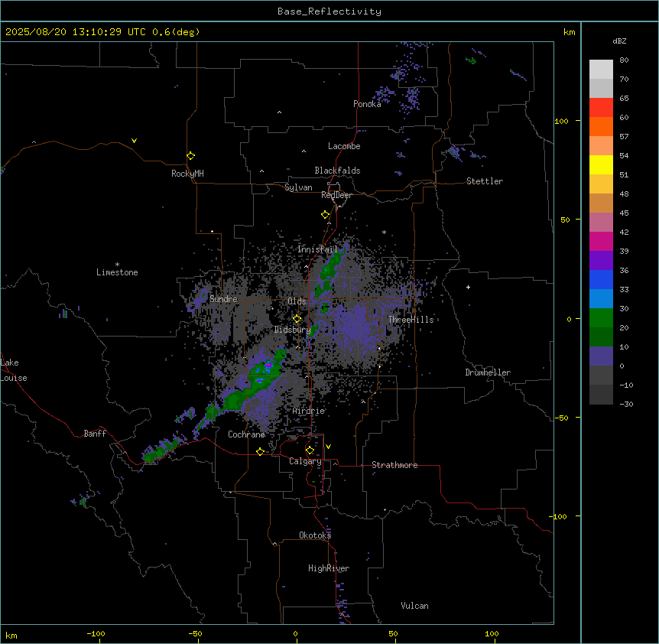Click the asterisk marker above Limestone label
Screen dimensions: 659x644
[x=117, y=265]
